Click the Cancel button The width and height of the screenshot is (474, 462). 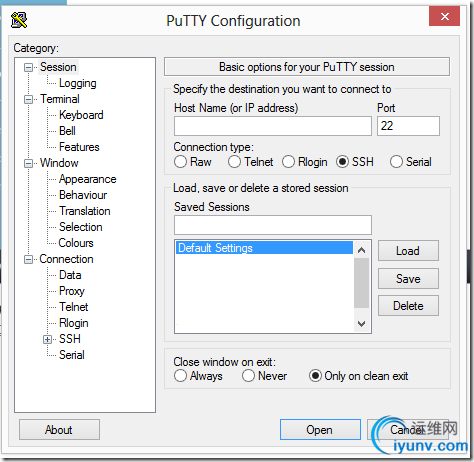[x=407, y=430]
